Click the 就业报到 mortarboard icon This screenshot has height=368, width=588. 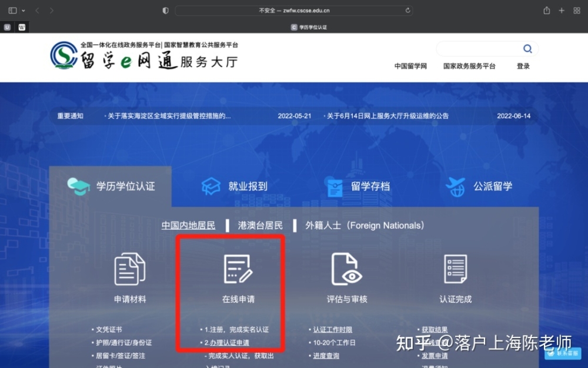(211, 186)
